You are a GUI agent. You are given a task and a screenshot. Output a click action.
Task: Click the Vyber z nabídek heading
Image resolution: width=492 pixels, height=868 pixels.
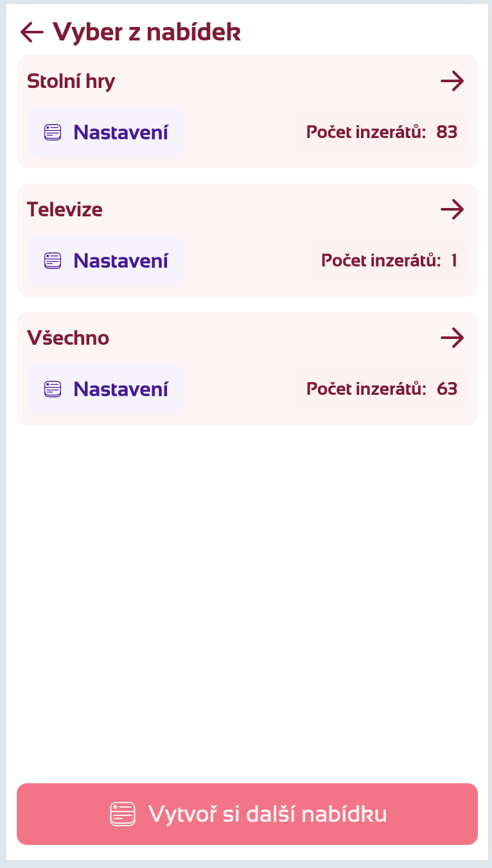click(x=148, y=31)
